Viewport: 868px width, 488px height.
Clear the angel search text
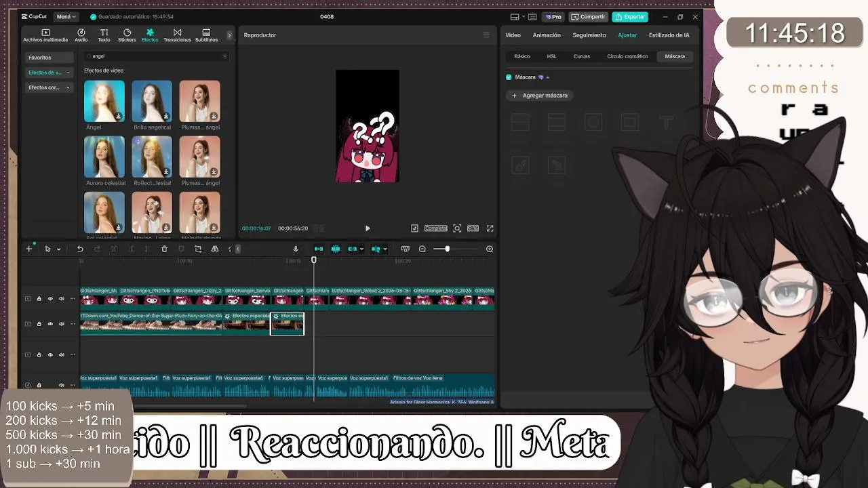(224, 56)
